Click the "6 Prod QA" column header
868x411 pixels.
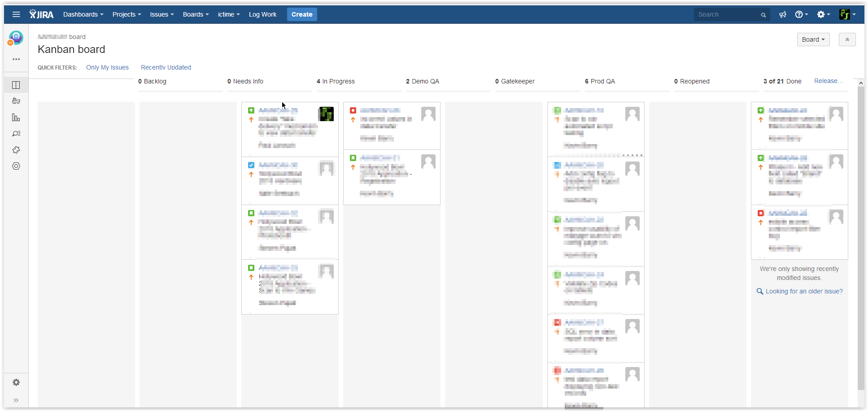(600, 81)
